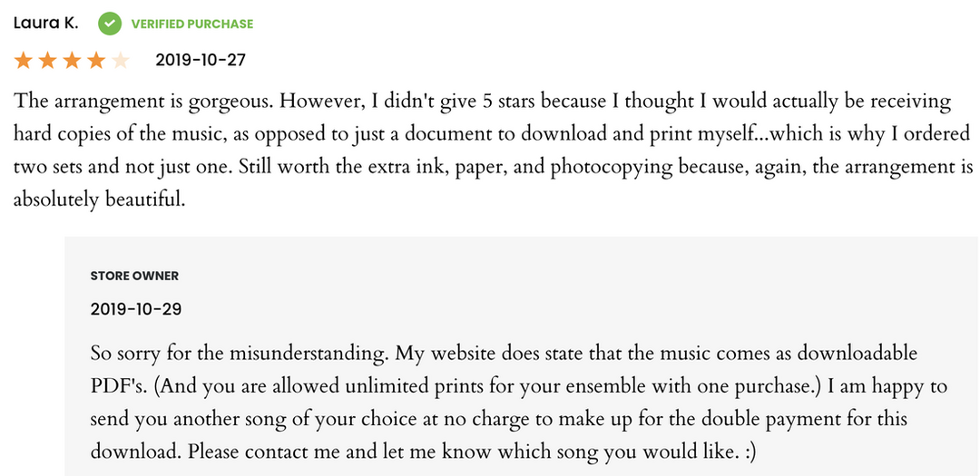Screen dimensions: 980x476
Task: Click the first orange rating star
Action: pyautogui.click(x=24, y=61)
